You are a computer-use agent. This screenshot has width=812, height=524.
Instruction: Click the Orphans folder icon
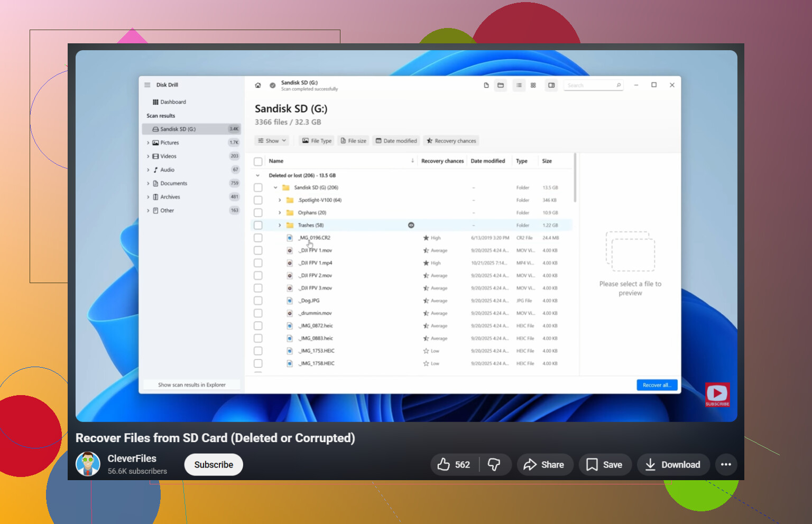click(x=290, y=213)
